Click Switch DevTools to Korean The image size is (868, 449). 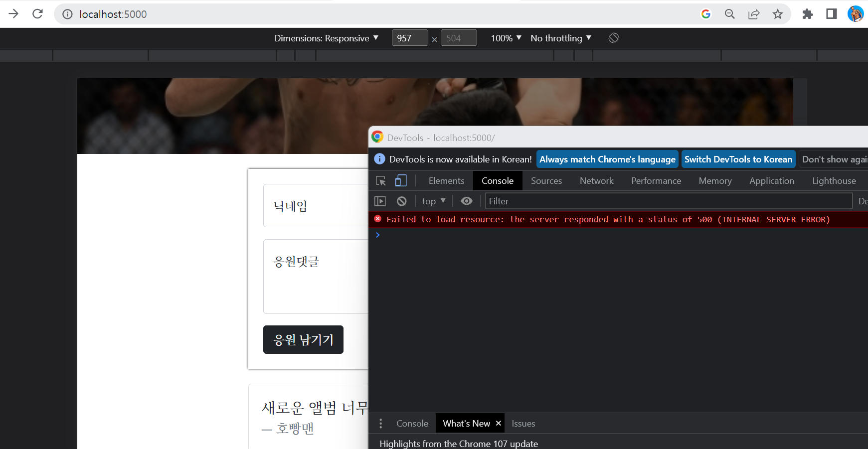pos(738,159)
